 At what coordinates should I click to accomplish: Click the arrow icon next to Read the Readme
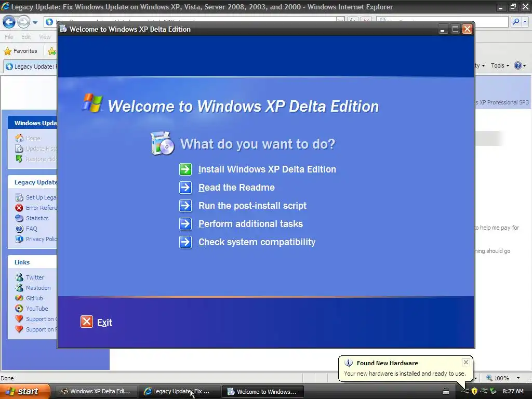pos(185,187)
